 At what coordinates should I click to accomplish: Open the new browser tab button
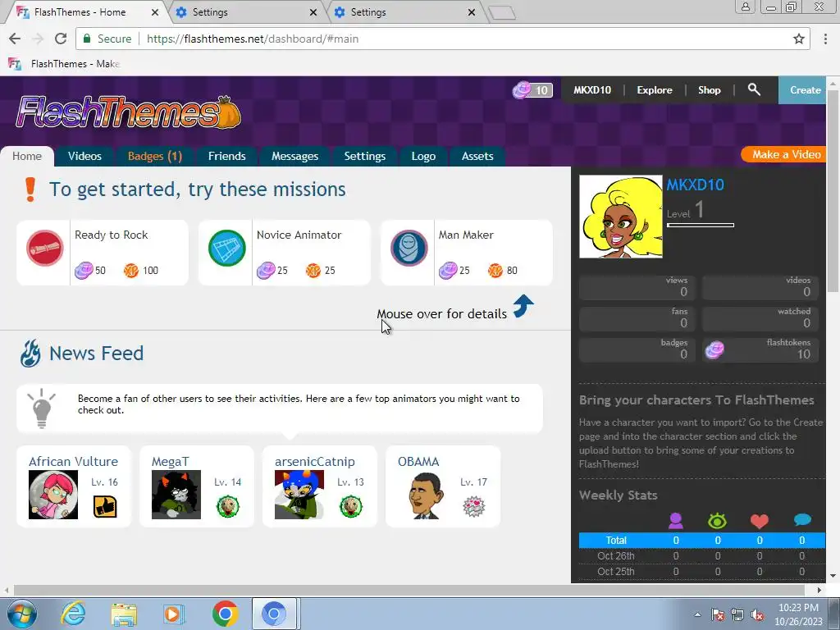(x=502, y=12)
